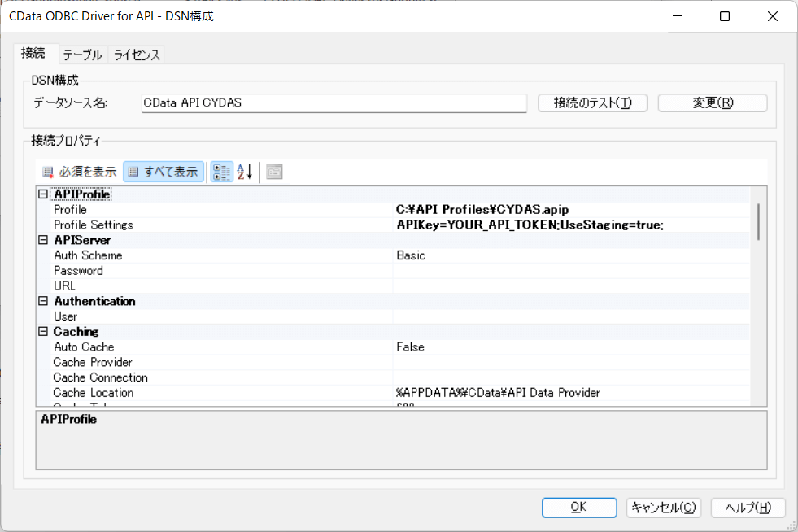The image size is (798, 532).
Task: Maximize the DSN configuration window
Action: pyautogui.click(x=725, y=16)
